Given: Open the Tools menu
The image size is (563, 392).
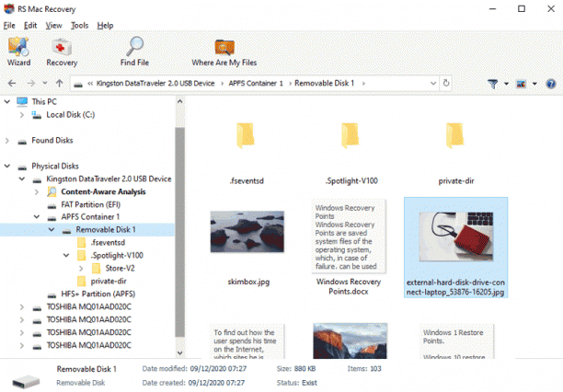Looking at the screenshot, I should [x=79, y=26].
